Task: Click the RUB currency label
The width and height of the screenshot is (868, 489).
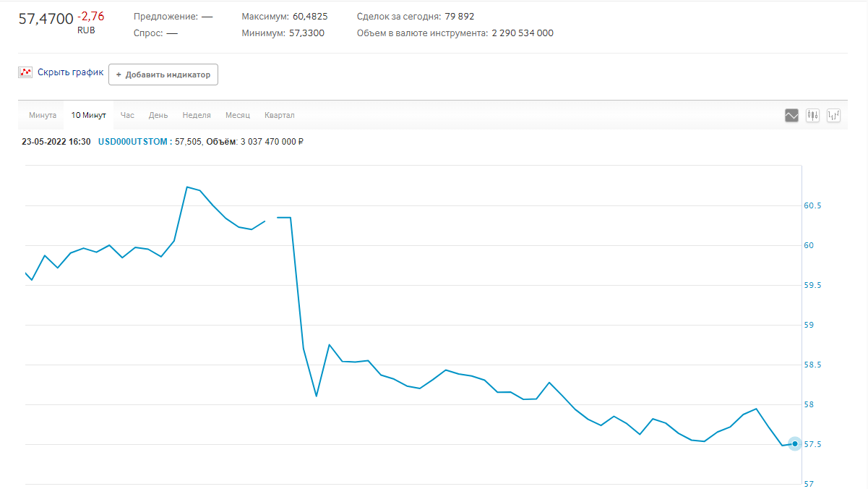Action: tap(86, 30)
